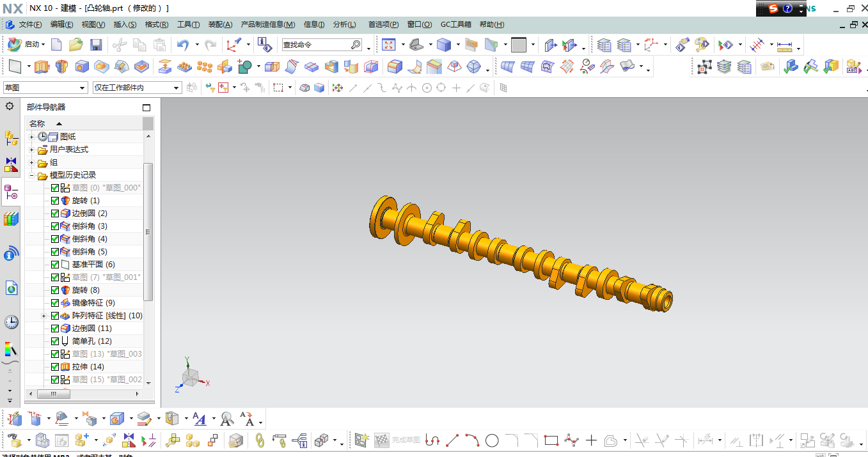
Task: Expand the 用户表达式 node
Action: point(32,150)
